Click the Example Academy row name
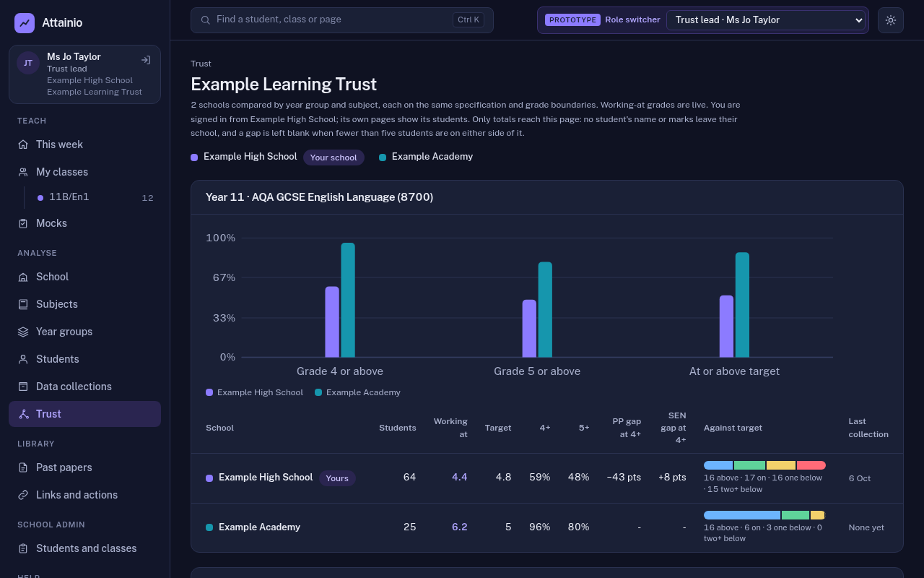This screenshot has width=924, height=578. point(259,527)
